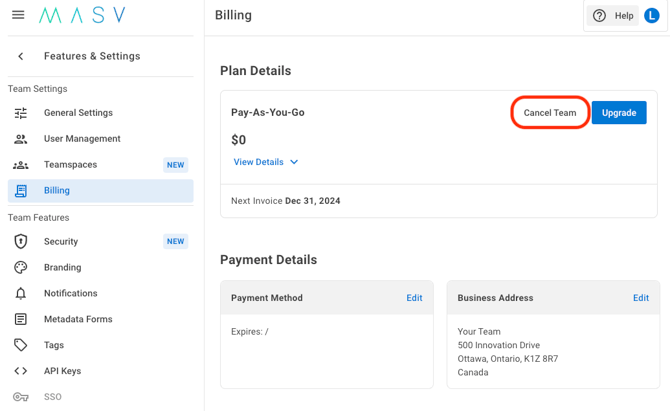Viewport: 670px width, 411px height.
Task: Click the Tags label icon
Action: tap(21, 345)
